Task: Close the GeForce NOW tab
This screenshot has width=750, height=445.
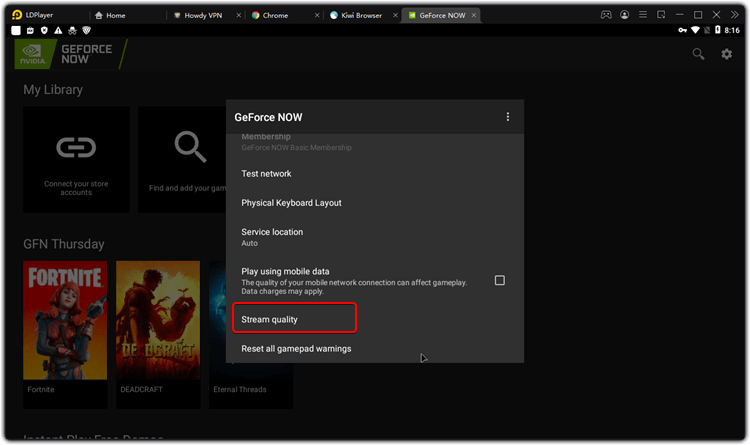Action: click(x=474, y=15)
